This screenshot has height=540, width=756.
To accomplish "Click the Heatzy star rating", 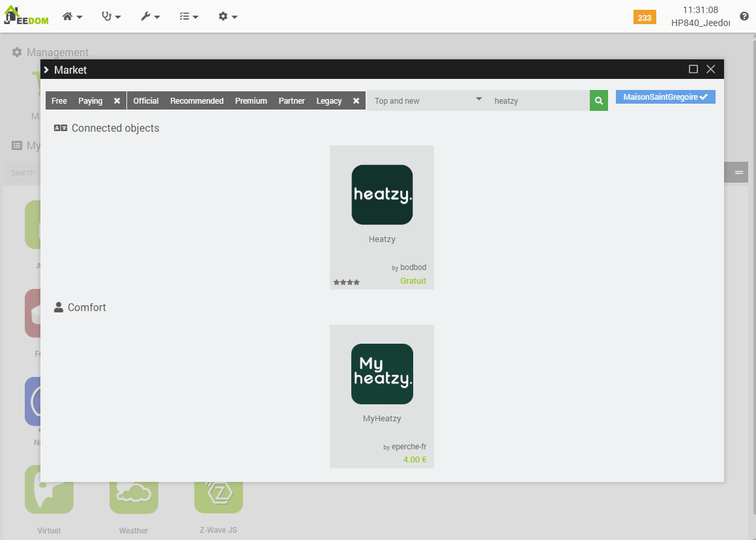I will pos(347,282).
